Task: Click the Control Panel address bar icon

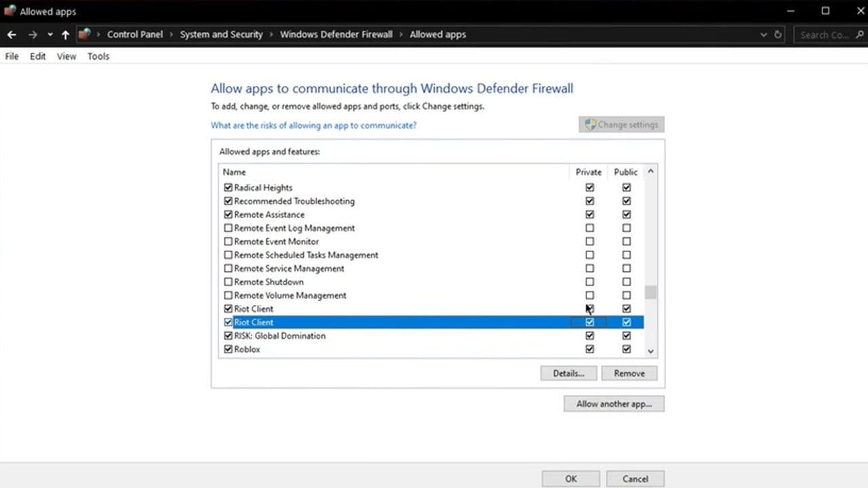Action: point(84,35)
